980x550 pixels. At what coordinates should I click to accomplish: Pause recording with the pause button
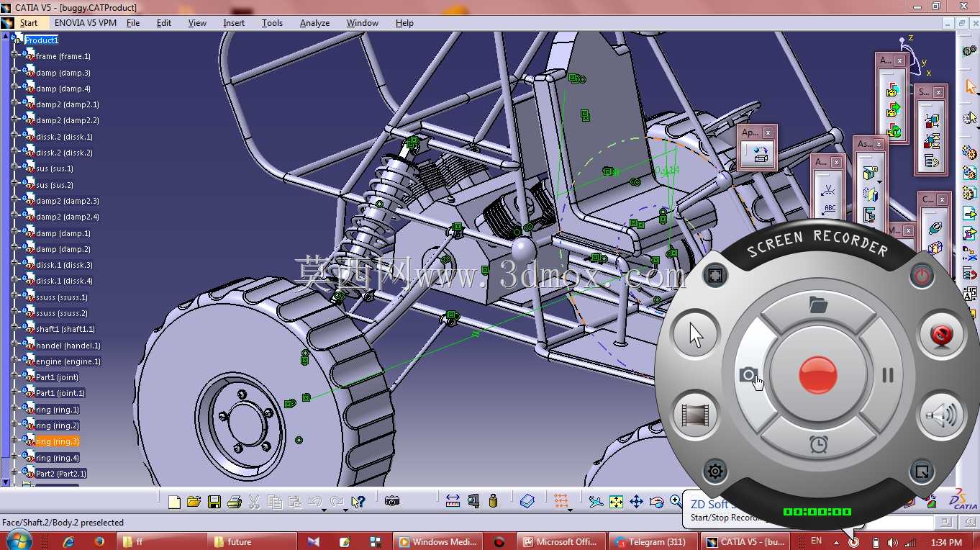[887, 374]
